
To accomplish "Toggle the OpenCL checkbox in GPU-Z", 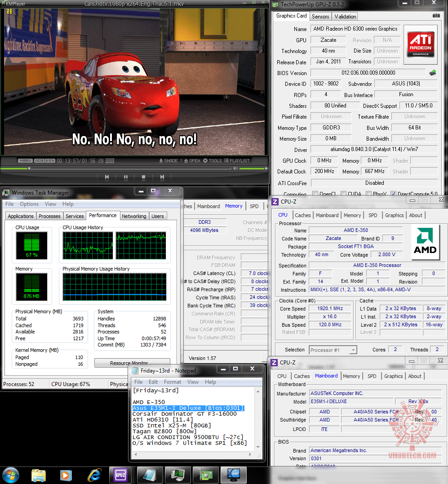I will click(315, 194).
